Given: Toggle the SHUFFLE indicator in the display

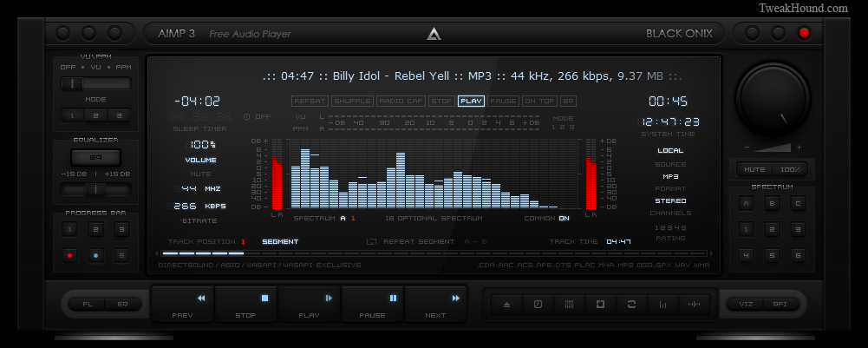Looking at the screenshot, I should 353,102.
